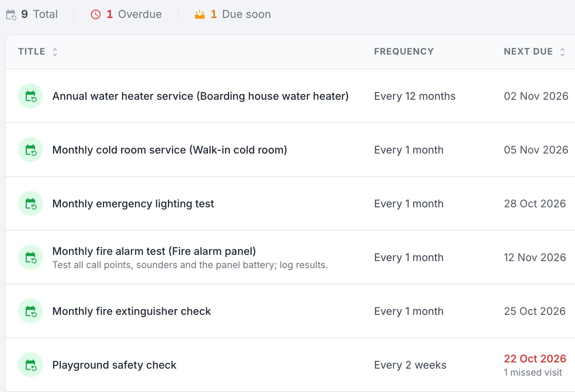This screenshot has height=392, width=575.
Task: Click the '02 Nov 2026' due date
Action: click(x=536, y=96)
